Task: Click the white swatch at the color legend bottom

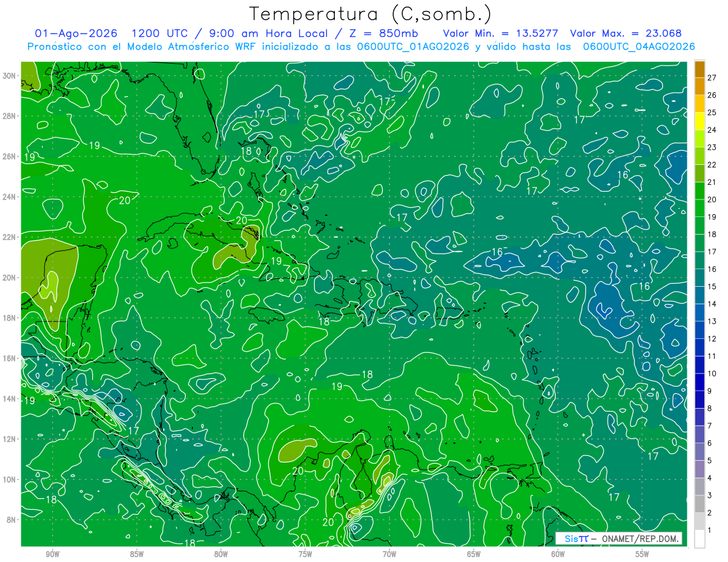Action: [699, 539]
